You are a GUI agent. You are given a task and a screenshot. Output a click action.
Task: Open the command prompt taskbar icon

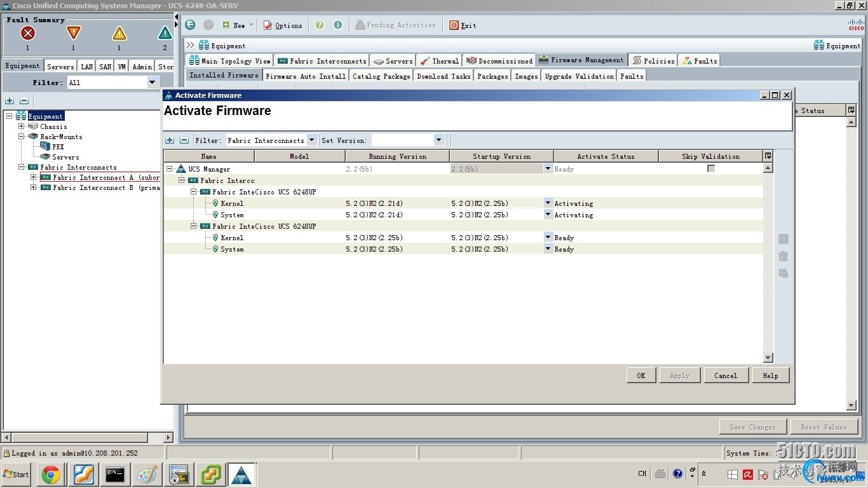tap(115, 474)
